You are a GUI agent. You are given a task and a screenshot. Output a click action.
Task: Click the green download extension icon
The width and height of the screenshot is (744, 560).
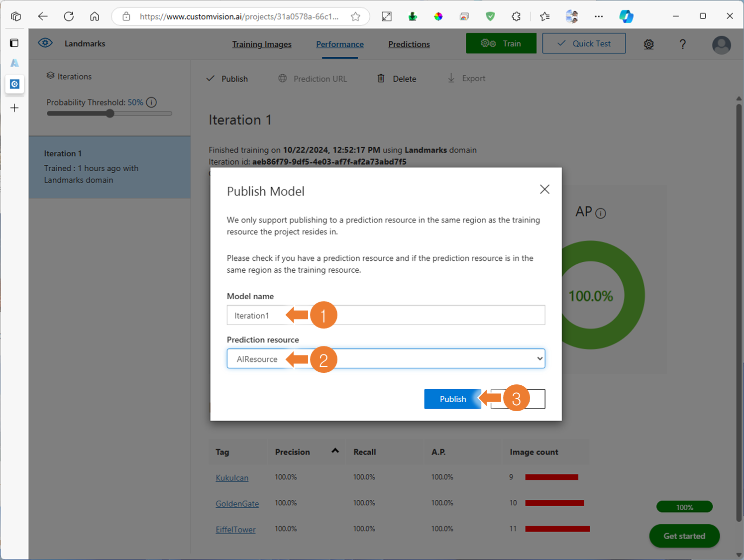pyautogui.click(x=413, y=16)
